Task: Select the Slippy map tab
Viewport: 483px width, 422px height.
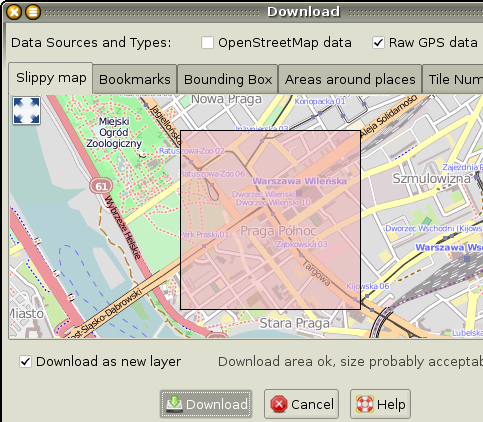Action: pos(51,78)
